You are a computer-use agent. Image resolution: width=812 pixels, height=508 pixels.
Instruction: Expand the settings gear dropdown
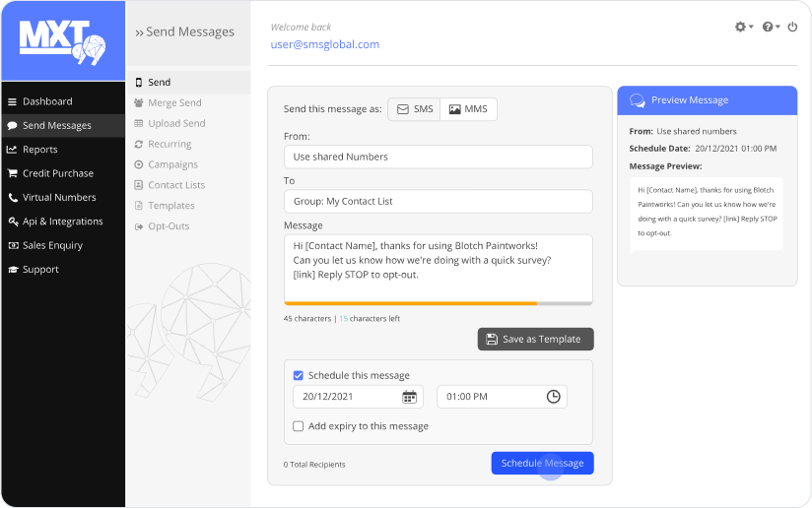click(743, 27)
